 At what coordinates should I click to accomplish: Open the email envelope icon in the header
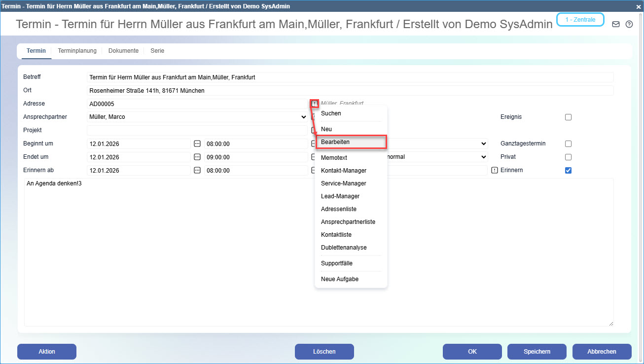coord(615,24)
